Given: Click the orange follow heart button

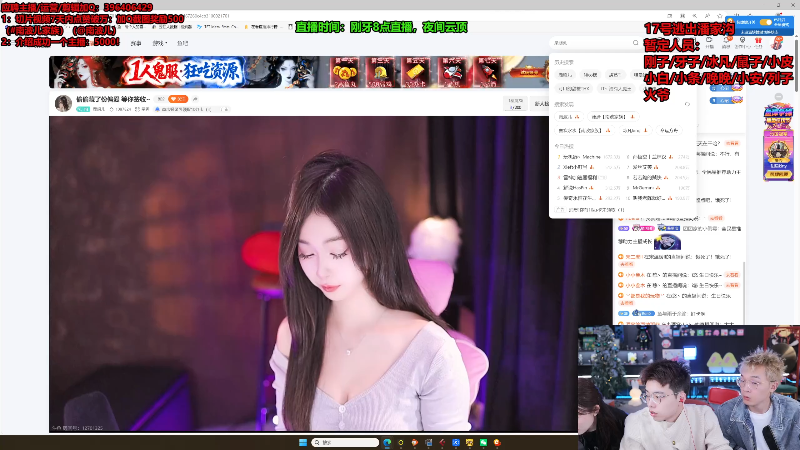Looking at the screenshot, I should tap(178, 99).
